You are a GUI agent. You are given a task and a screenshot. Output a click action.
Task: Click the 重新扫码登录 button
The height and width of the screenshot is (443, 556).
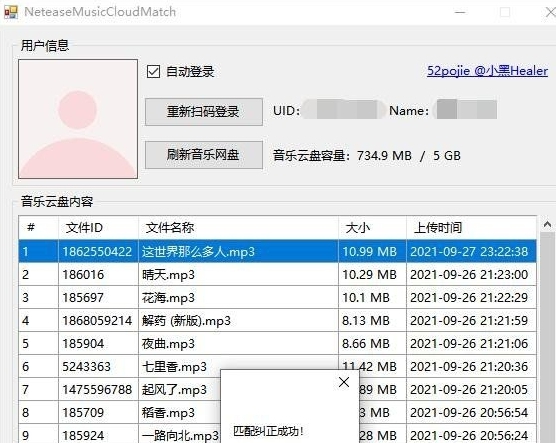pyautogui.click(x=204, y=112)
